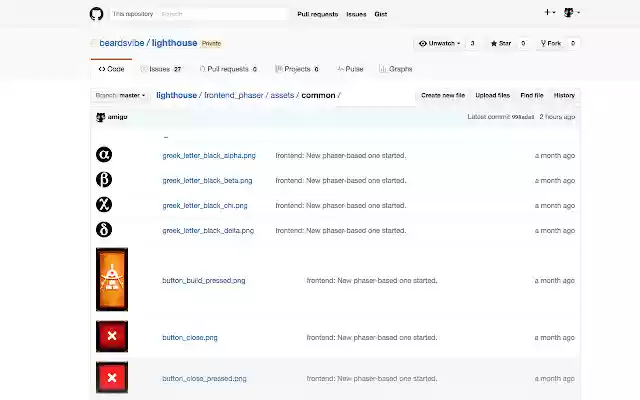The width and height of the screenshot is (640, 400).
Task: Click the button_close.png red X thumbnail
Action: [112, 336]
